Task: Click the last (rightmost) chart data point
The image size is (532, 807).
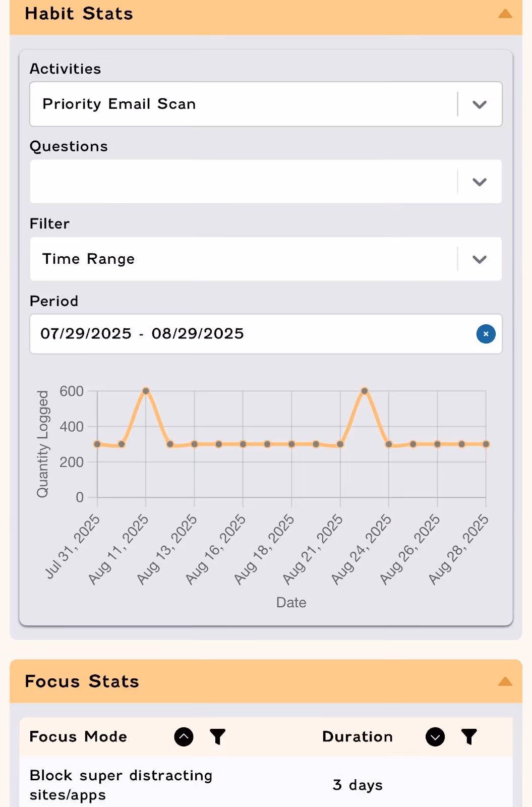Action: tap(486, 444)
